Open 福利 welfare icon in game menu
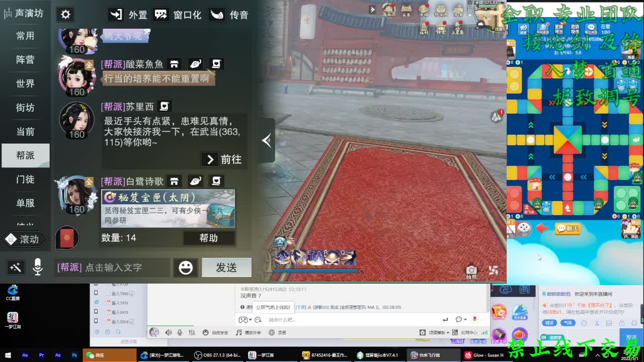 424,28
